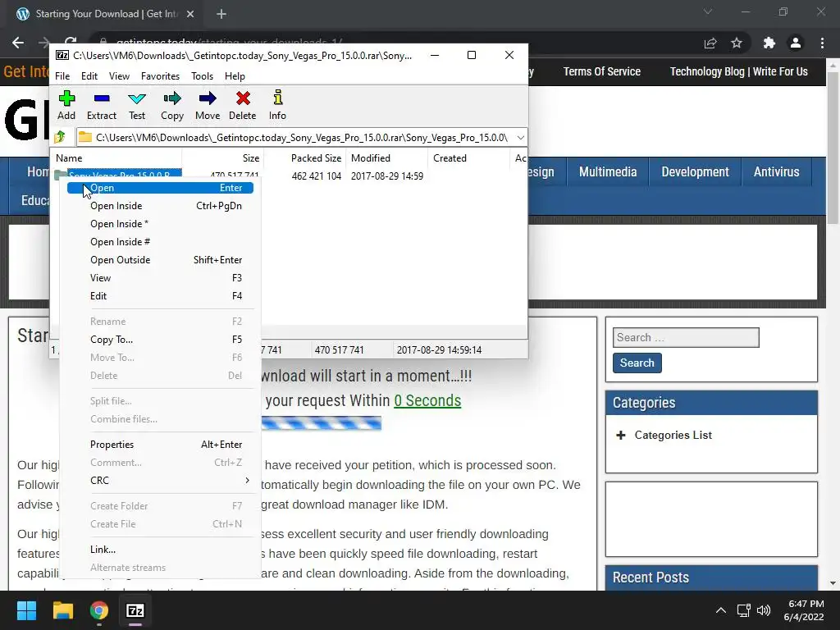Select packed size 462 421 104 cell

click(316, 176)
